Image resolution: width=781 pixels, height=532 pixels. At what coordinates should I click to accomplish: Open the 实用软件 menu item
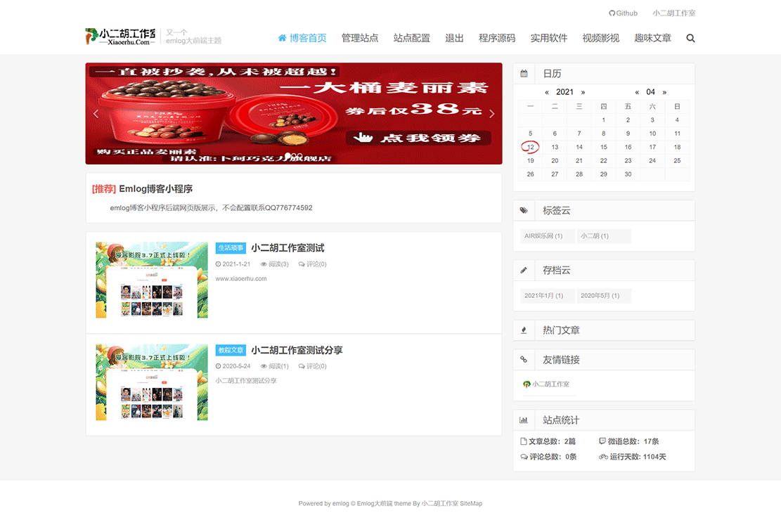pyautogui.click(x=549, y=39)
